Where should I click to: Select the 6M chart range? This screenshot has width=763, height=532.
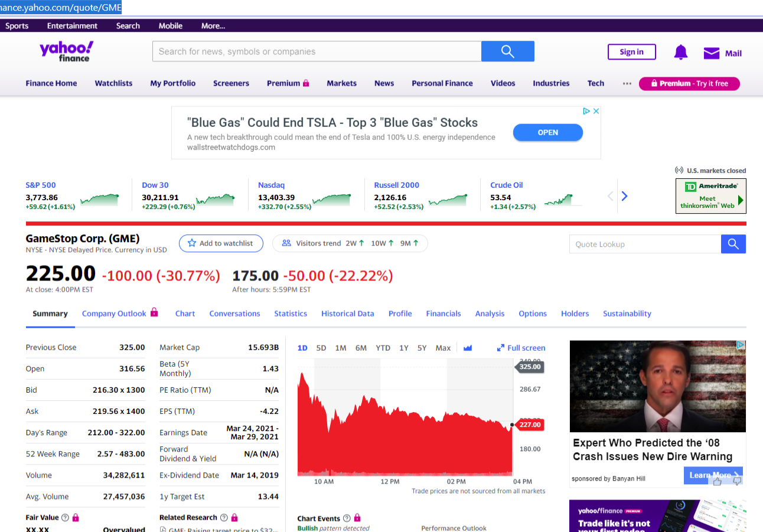pos(361,348)
